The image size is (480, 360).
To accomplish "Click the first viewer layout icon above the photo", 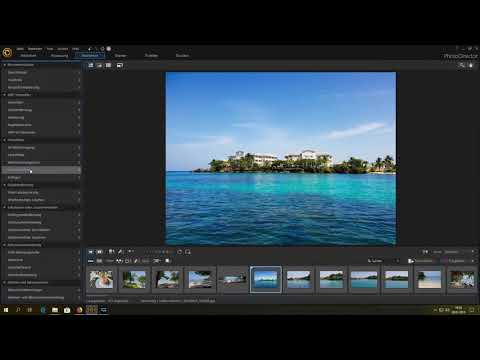I will pos(91,65).
